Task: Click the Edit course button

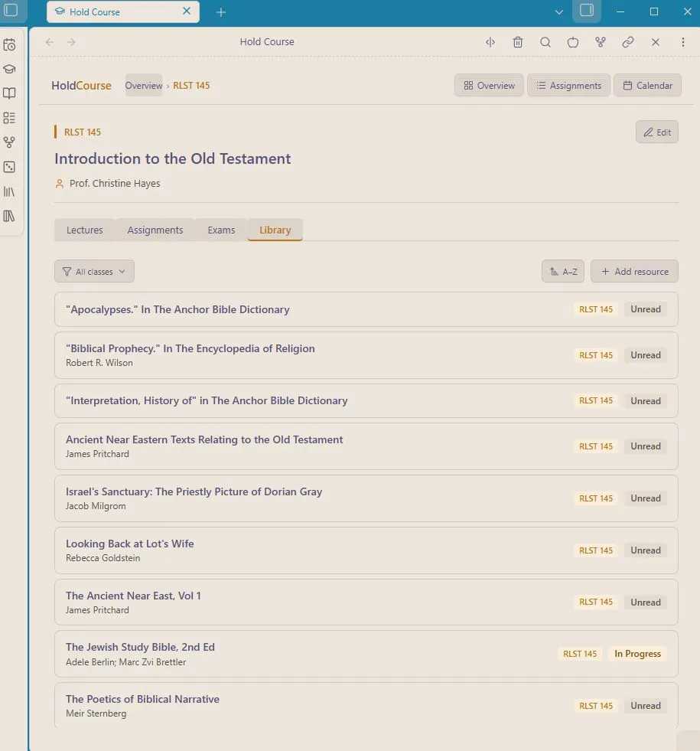Action: point(657,132)
